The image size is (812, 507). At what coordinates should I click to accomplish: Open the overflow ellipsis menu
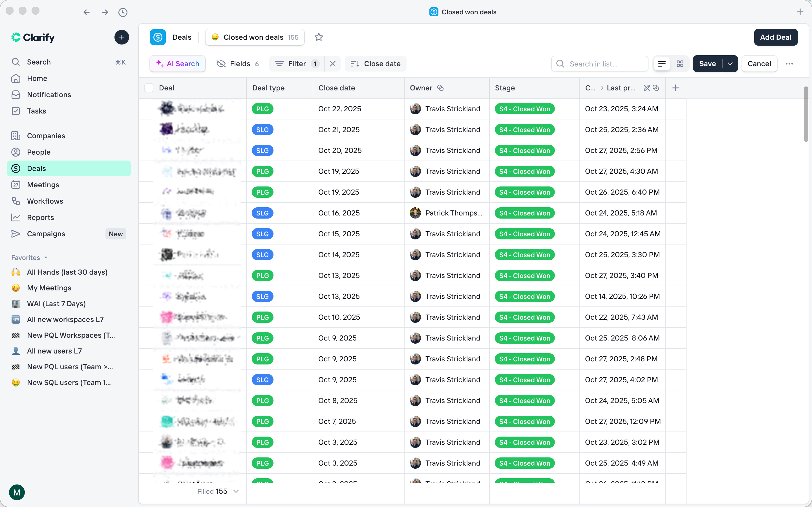point(790,63)
